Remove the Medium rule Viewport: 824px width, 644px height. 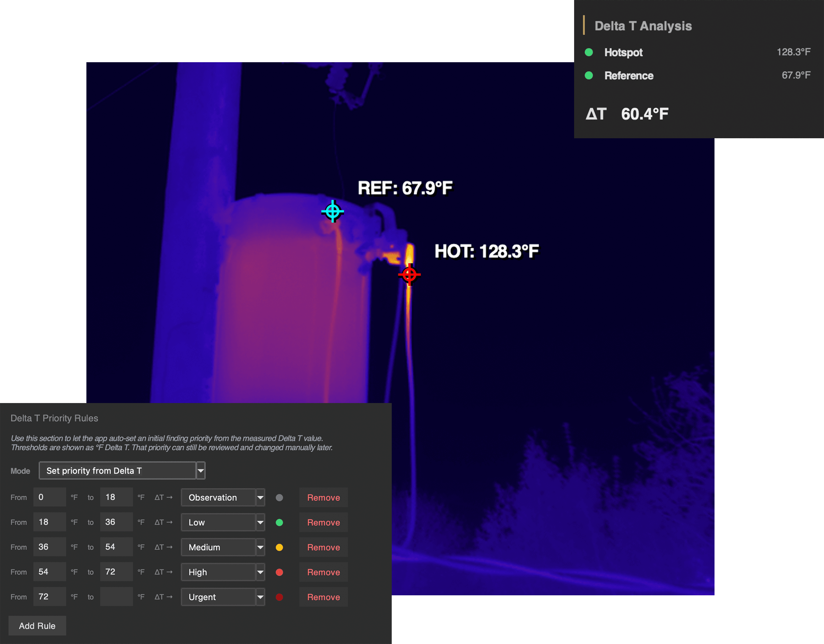tap(323, 547)
